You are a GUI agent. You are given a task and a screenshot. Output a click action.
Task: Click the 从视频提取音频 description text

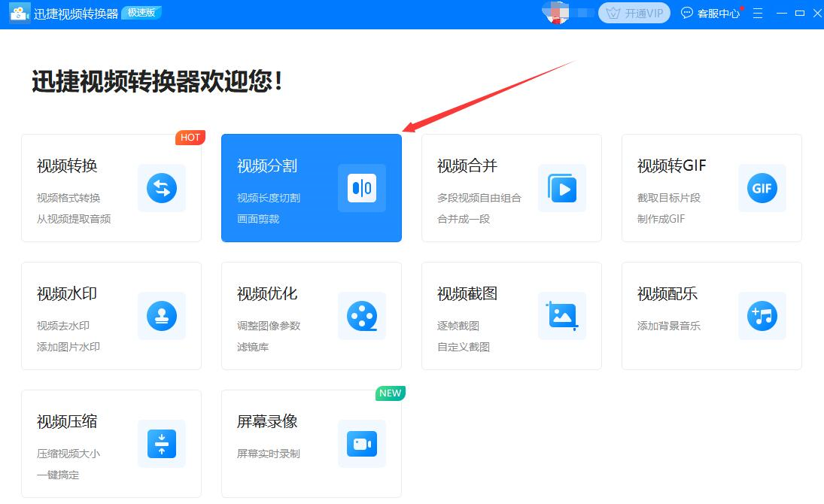[x=74, y=219]
